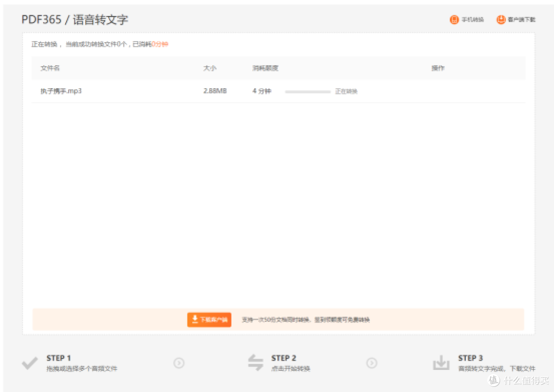The width and height of the screenshot is (554, 392).
Task: Click the 大小 column header
Action: tap(209, 68)
